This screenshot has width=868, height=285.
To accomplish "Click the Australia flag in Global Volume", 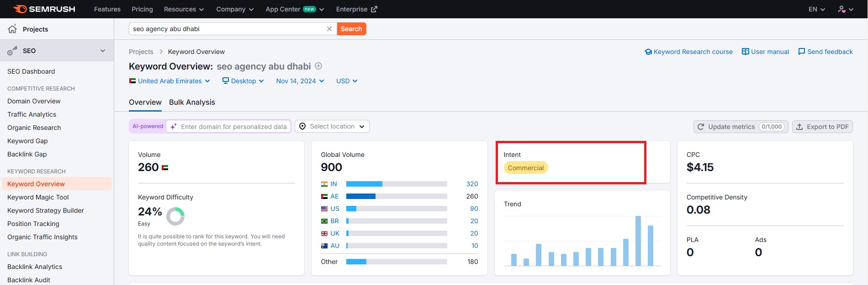I will (x=324, y=246).
